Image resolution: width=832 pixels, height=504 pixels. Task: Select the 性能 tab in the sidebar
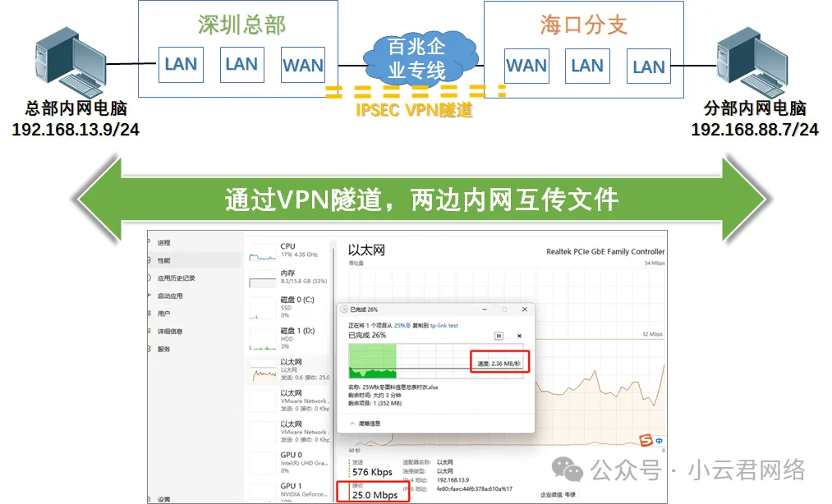click(x=164, y=260)
